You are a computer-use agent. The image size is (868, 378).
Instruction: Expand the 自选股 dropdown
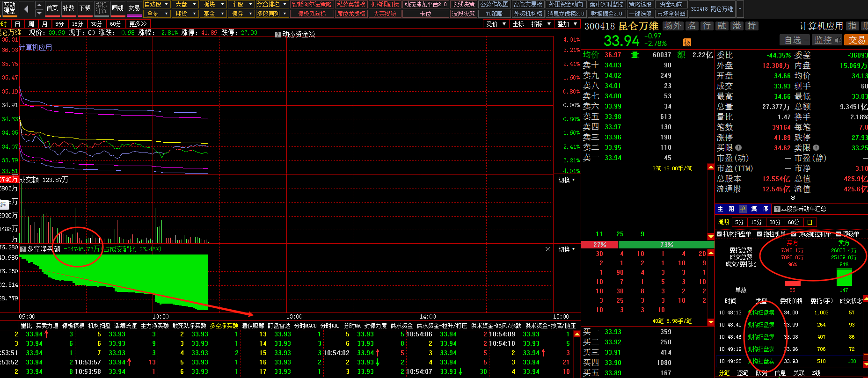coord(156,4)
